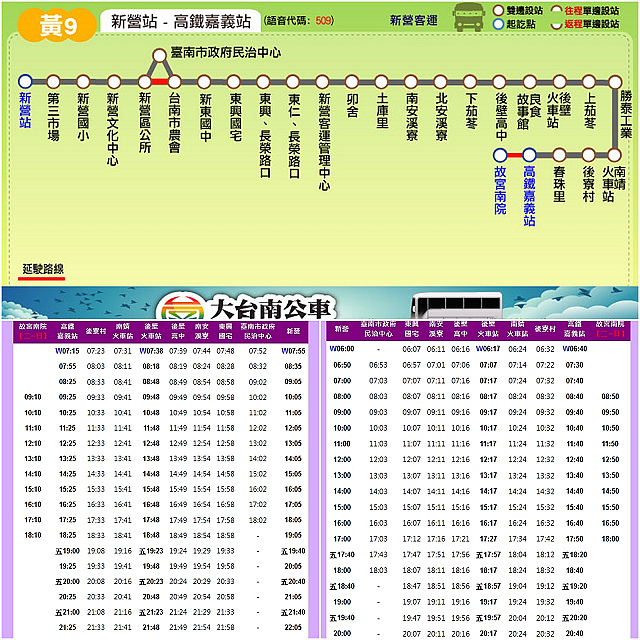The height and width of the screenshot is (640, 640).
Task: Click the orange 黃9 route badge
Action: [58, 25]
